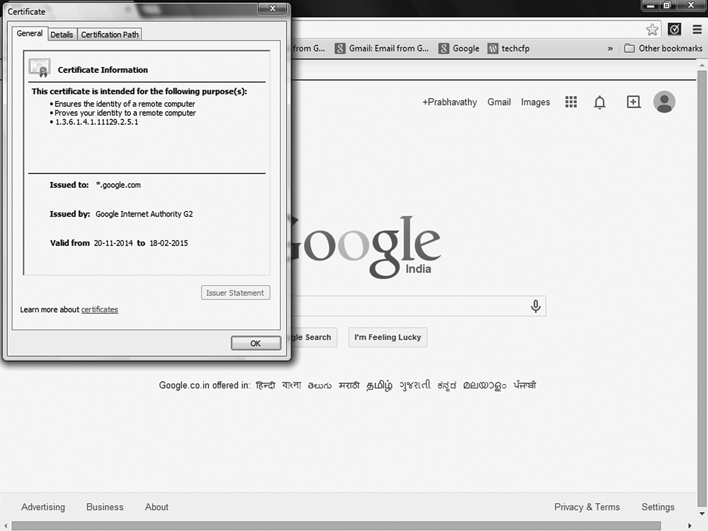Open the Gmail link on Google page
The height and width of the screenshot is (531, 708).
coord(499,102)
